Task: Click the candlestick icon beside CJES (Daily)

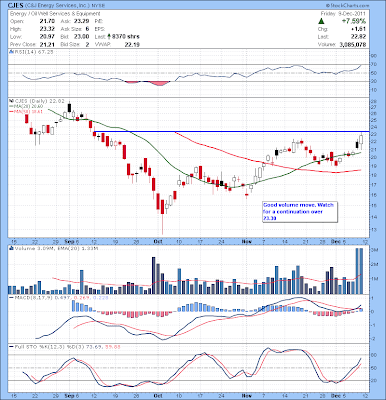Action: 11,101
